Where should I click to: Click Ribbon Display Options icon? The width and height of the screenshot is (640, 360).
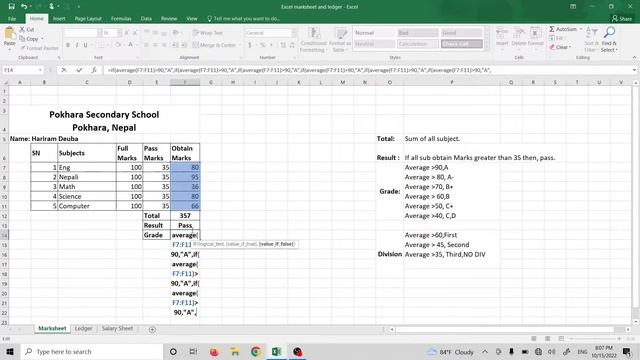573,7
